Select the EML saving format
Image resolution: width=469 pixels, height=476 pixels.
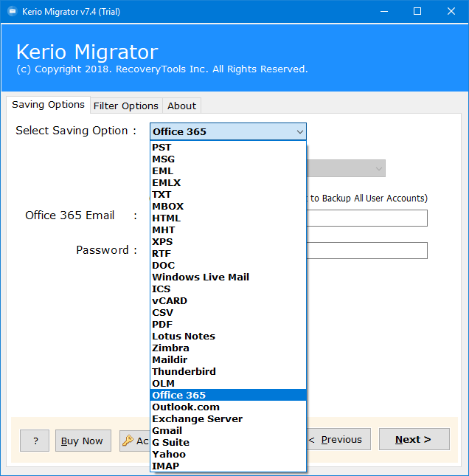228,171
